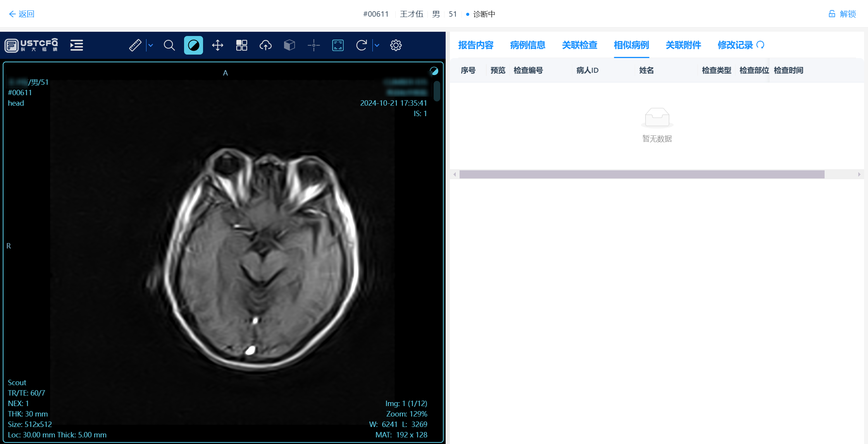Image resolution: width=868 pixels, height=444 pixels.
Task: Toggle the invert contrast tool
Action: (193, 45)
